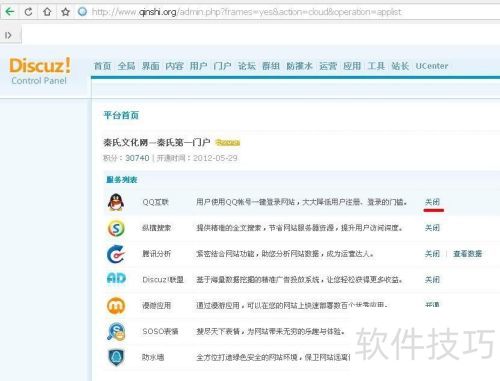This screenshot has width=500, height=381.
Task: Open the 界面 menu
Action: click(150, 66)
